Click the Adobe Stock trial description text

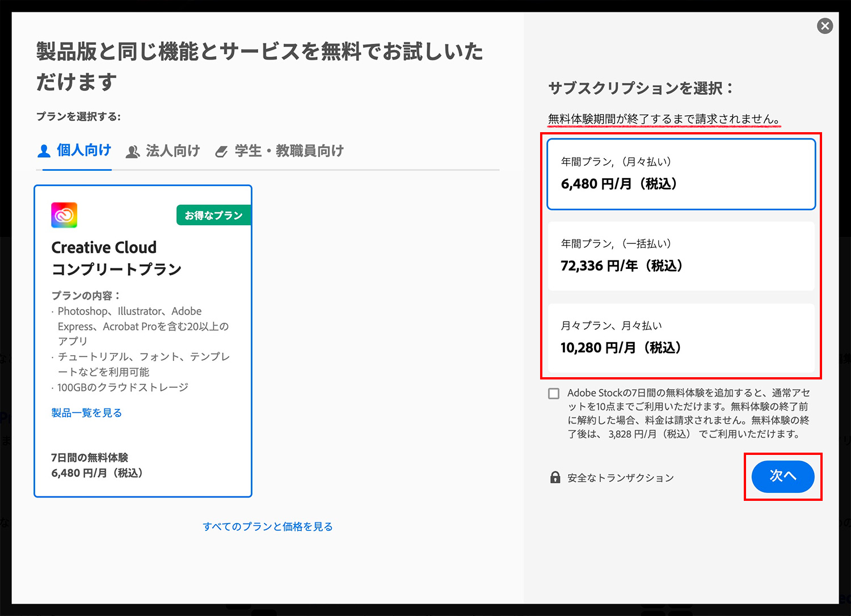coord(689,414)
